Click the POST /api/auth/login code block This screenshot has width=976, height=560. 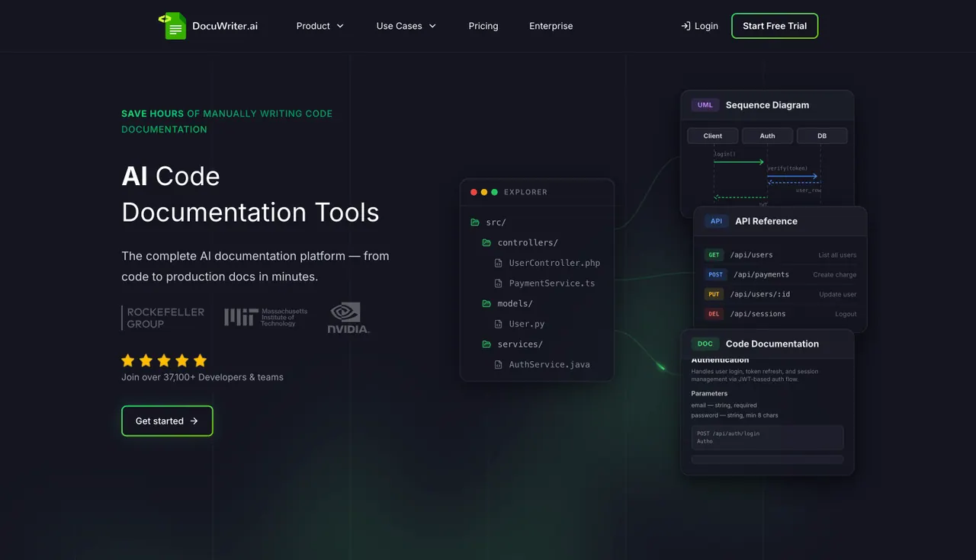[x=767, y=437]
